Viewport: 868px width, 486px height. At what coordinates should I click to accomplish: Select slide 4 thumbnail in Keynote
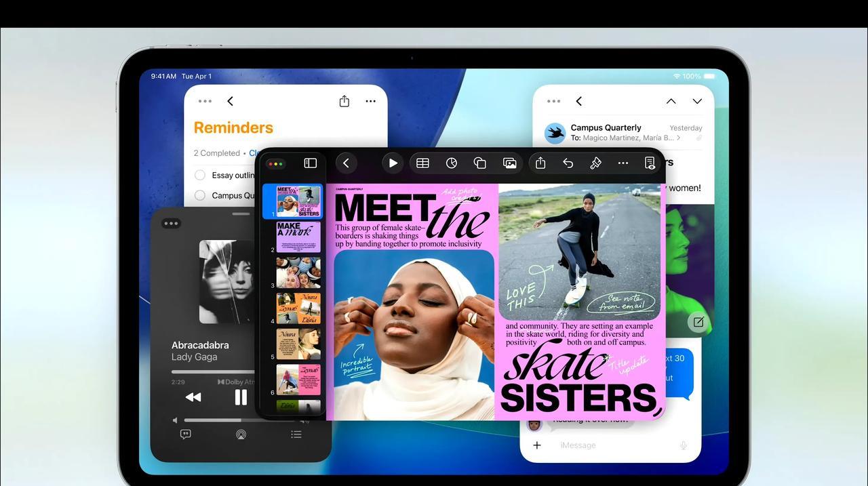(298, 308)
